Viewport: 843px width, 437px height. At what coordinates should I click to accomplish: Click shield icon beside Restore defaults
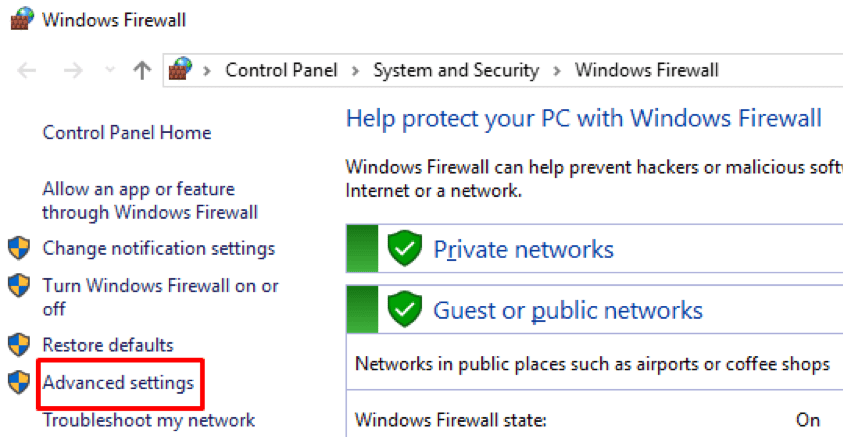point(19,345)
